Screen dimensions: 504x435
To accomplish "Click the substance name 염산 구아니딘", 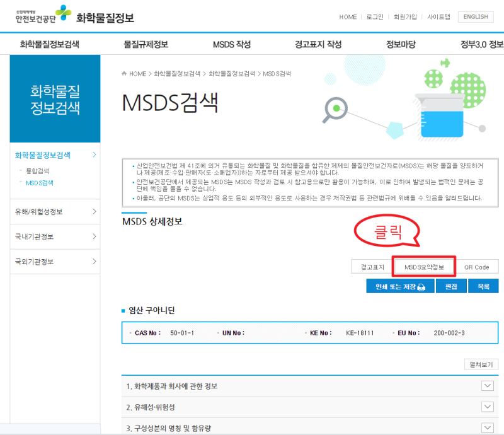I will 151,310.
